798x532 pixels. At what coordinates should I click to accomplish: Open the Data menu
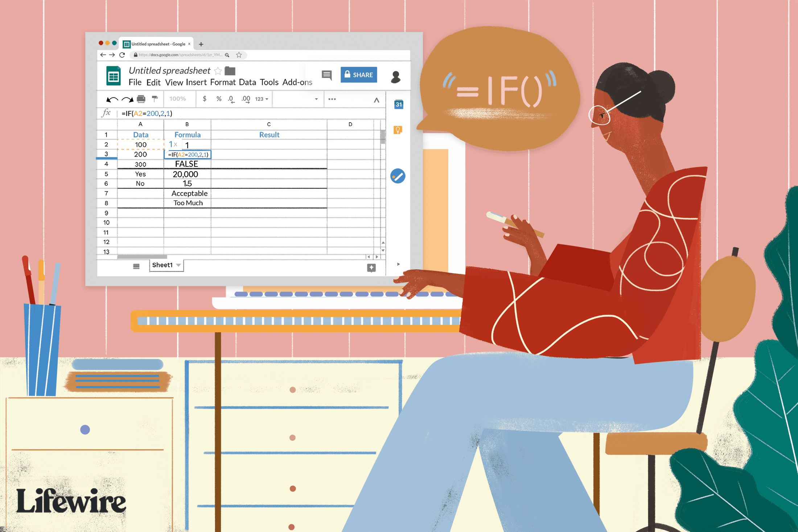(247, 82)
